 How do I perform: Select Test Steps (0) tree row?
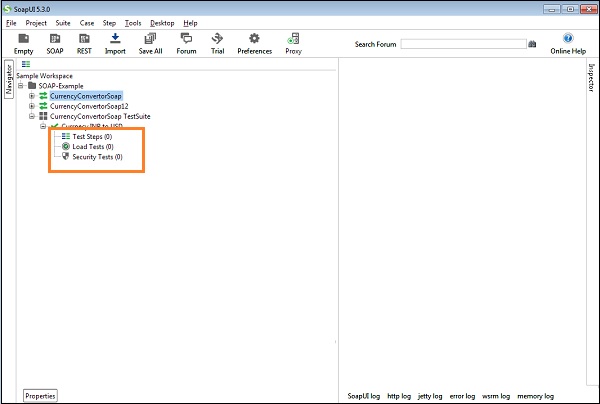click(92, 136)
